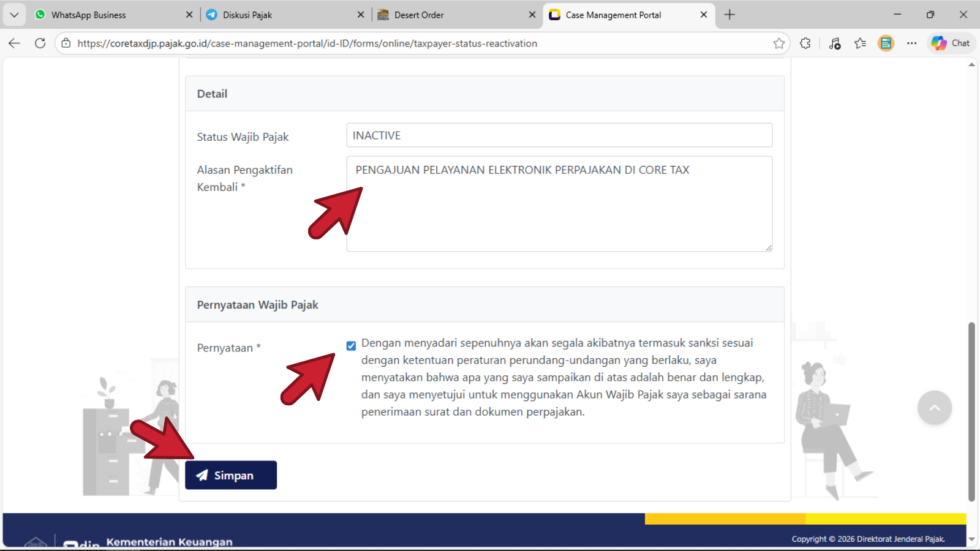Open the Favorites list icon
This screenshot has height=551, width=980.
tap(860, 43)
